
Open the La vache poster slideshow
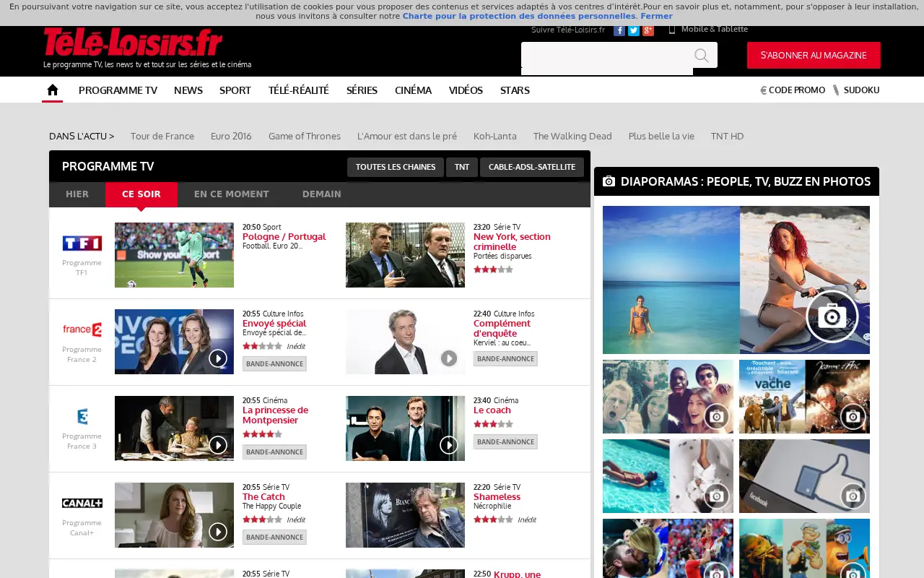click(804, 397)
